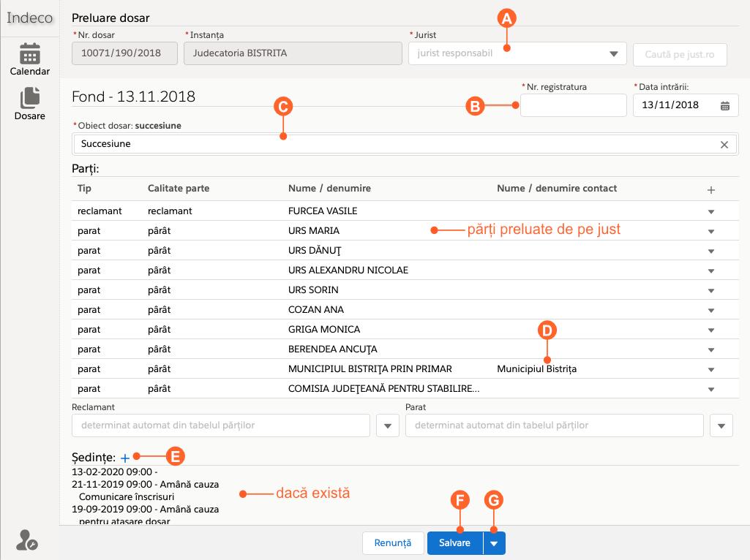Image resolution: width=750 pixels, height=560 pixels.
Task: Add a new Ședințe entry with the plus
Action: [125, 458]
